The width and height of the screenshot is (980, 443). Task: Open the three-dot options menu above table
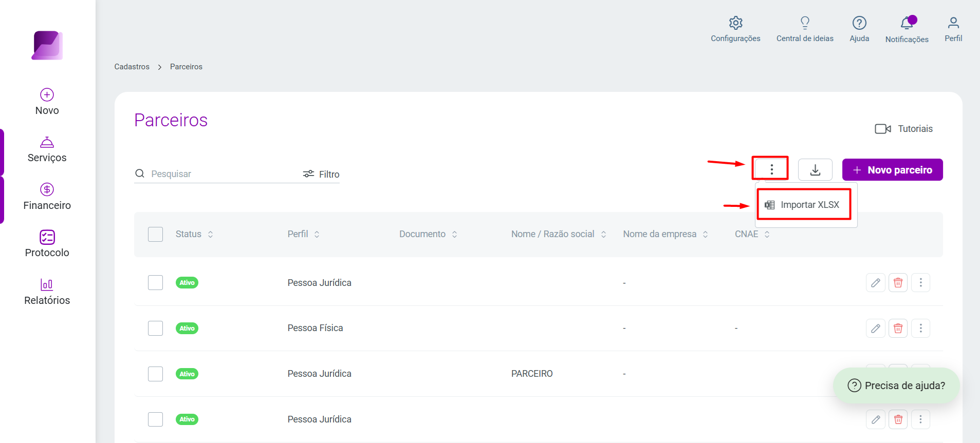[x=771, y=170]
